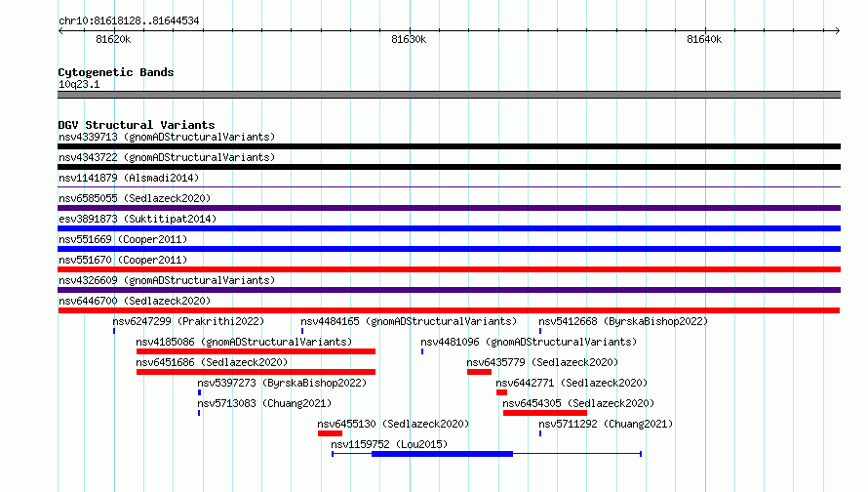Click the small blue marker under nsv4481096
The image size is (868, 492).
[x=422, y=351]
